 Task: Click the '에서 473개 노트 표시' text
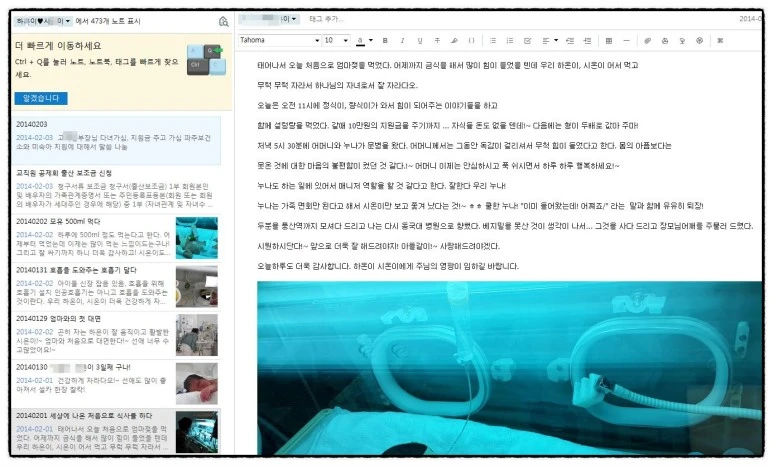click(x=108, y=21)
